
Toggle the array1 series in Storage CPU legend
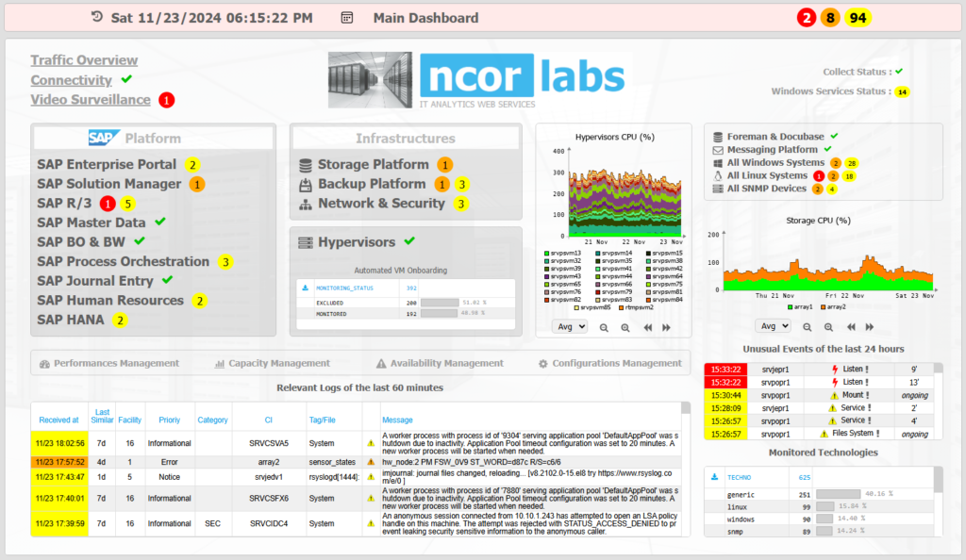800,306
